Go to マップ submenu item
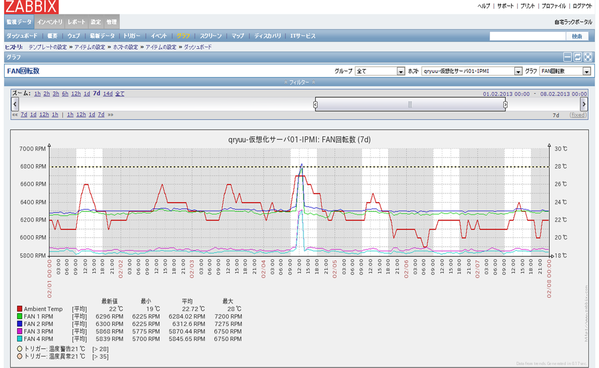The width and height of the screenshot is (599, 368). 238,36
